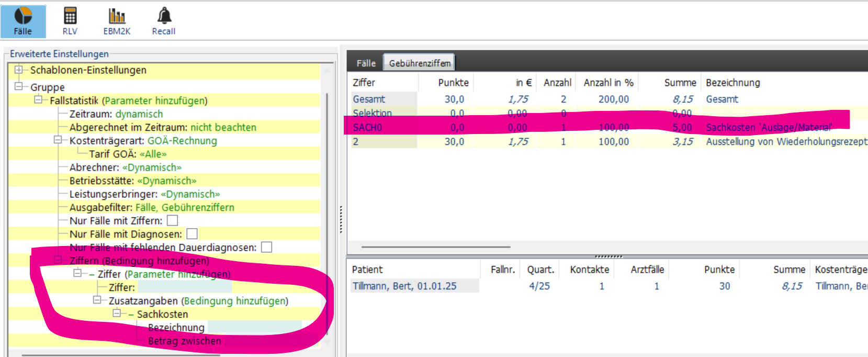Image resolution: width=868 pixels, height=357 pixels.
Task: Expand Schablonen-Einstellungen tree node
Action: (x=19, y=70)
